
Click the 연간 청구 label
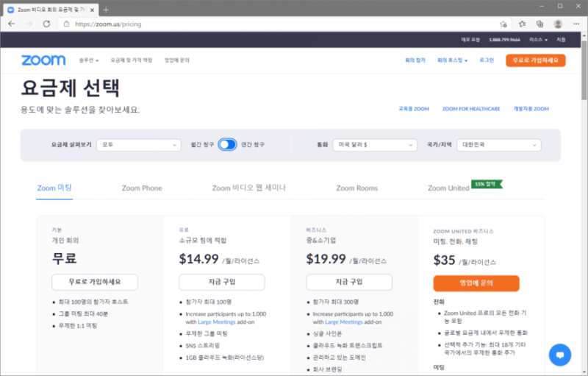253,144
